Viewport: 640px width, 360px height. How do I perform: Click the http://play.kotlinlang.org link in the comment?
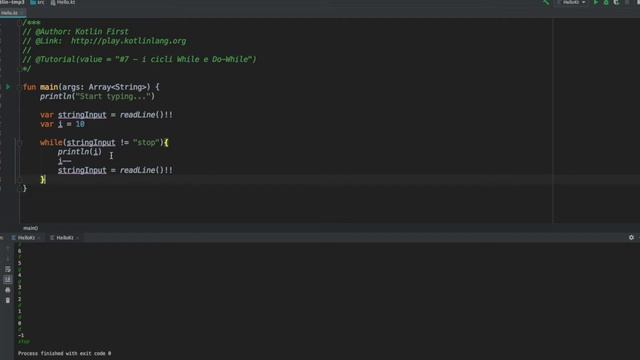pyautogui.click(x=129, y=41)
